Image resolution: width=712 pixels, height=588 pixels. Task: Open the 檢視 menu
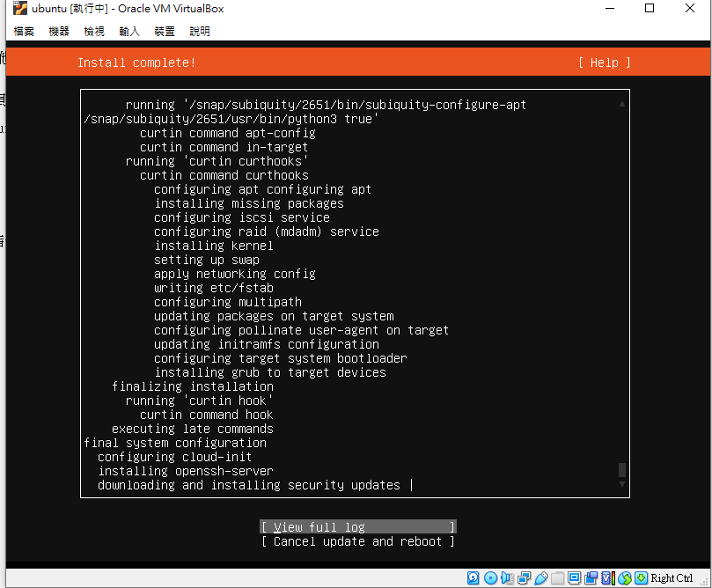point(94,32)
